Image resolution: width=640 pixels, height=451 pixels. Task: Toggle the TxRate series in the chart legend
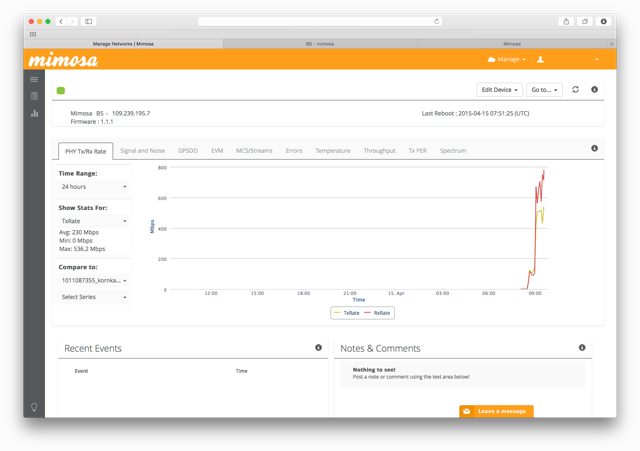pyautogui.click(x=346, y=313)
